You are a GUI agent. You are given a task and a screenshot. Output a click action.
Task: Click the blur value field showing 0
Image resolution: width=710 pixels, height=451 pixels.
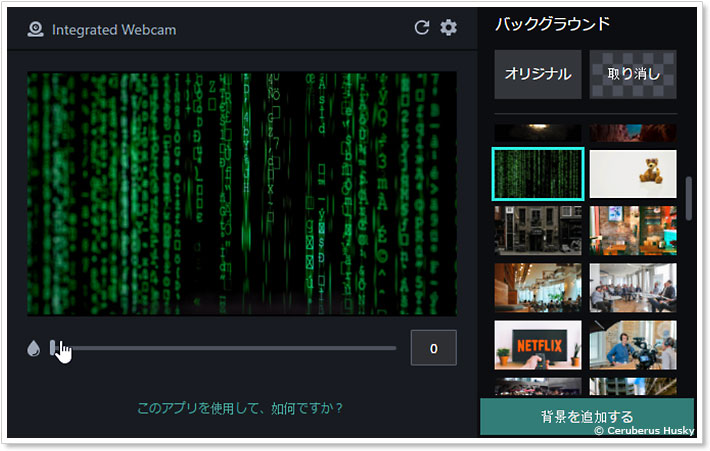(433, 348)
